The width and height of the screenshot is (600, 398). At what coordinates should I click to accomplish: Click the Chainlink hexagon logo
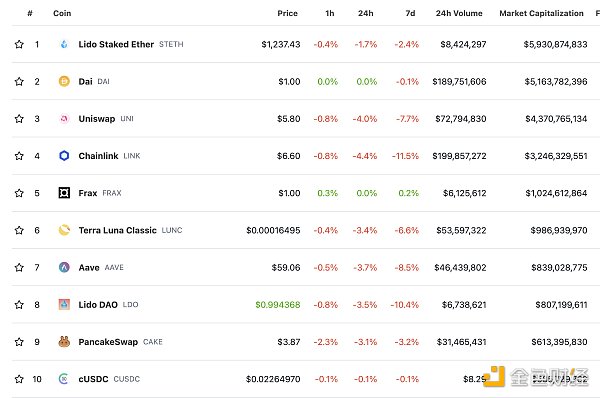64,156
